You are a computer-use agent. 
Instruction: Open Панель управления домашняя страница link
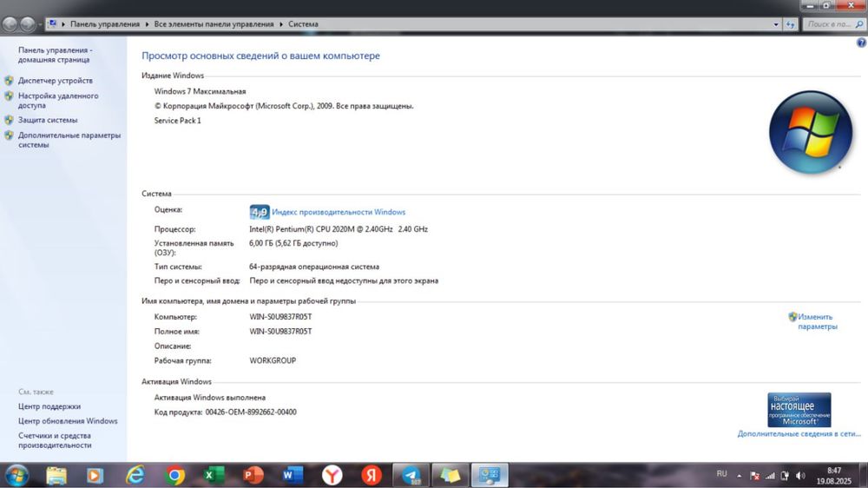[55, 55]
